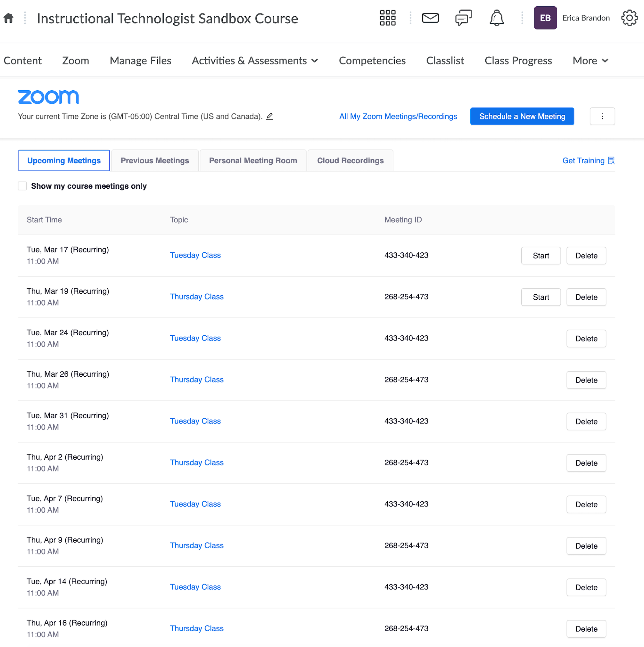644x647 pixels.
Task: Open the Zoom nav item
Action: click(76, 61)
